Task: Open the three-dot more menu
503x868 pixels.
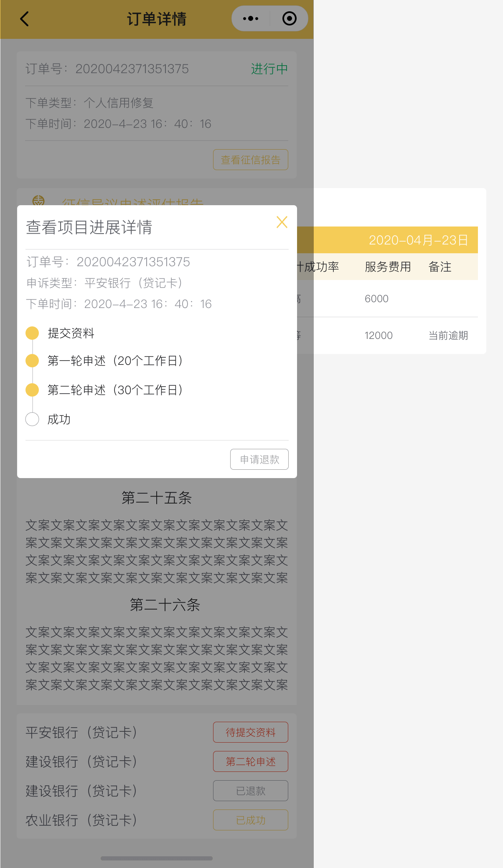Action: coord(251,19)
